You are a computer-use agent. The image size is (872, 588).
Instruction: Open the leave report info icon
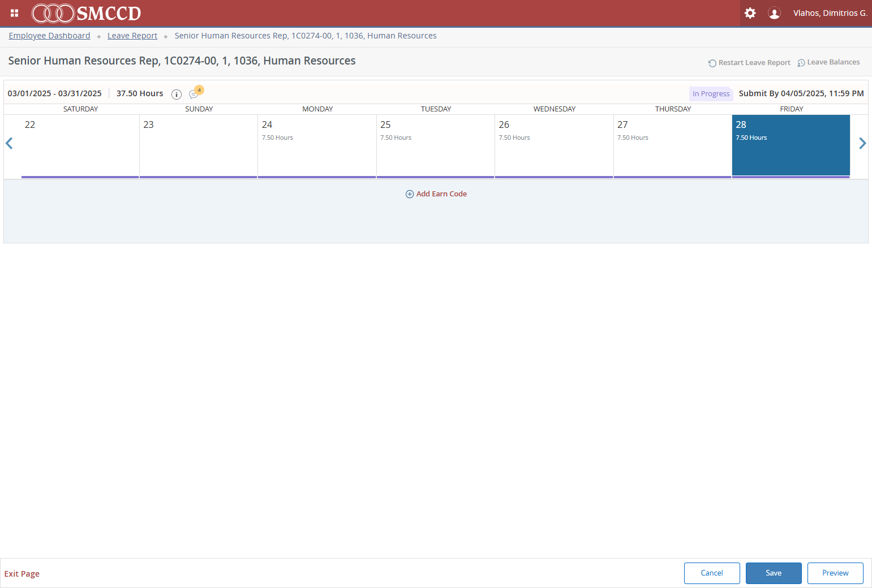click(177, 95)
